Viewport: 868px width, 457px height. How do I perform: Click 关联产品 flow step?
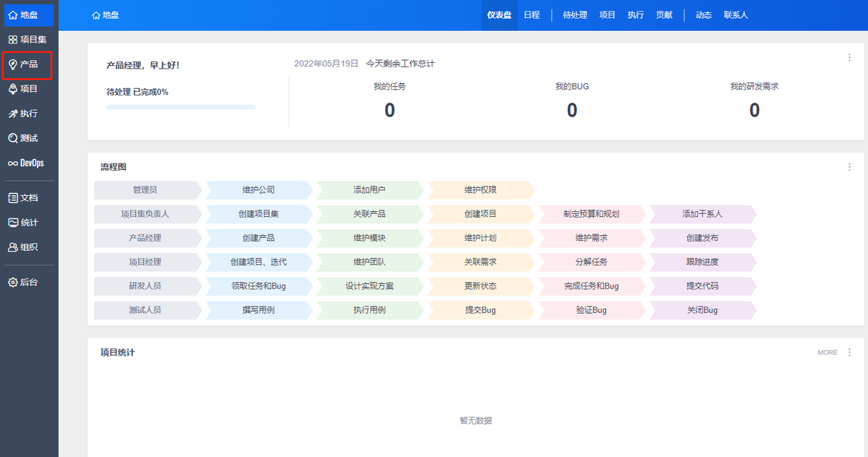pyautogui.click(x=369, y=214)
